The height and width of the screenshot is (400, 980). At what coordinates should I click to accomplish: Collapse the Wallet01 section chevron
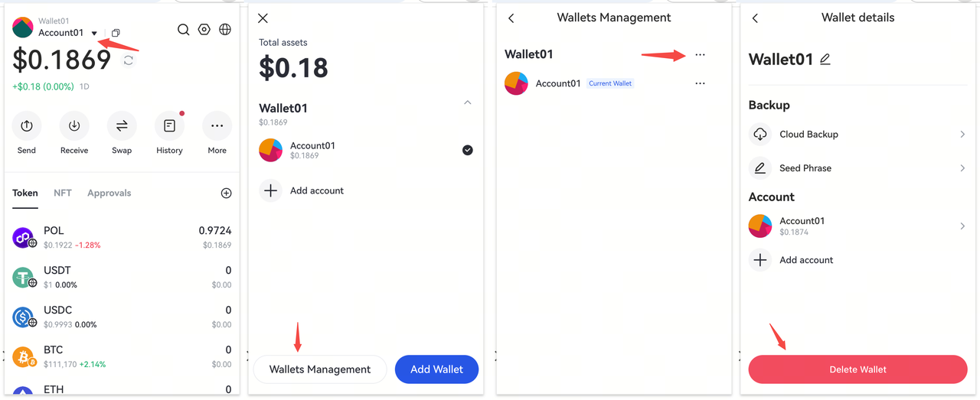pos(468,102)
